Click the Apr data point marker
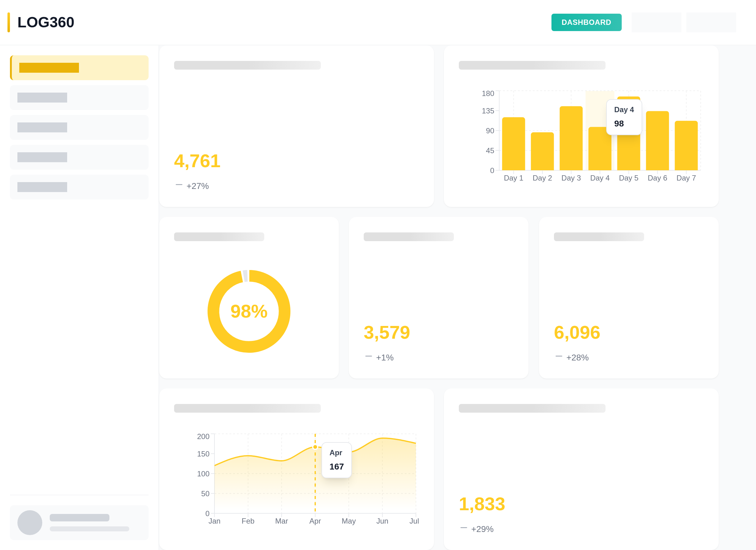The width and height of the screenshot is (756, 550). (315, 447)
